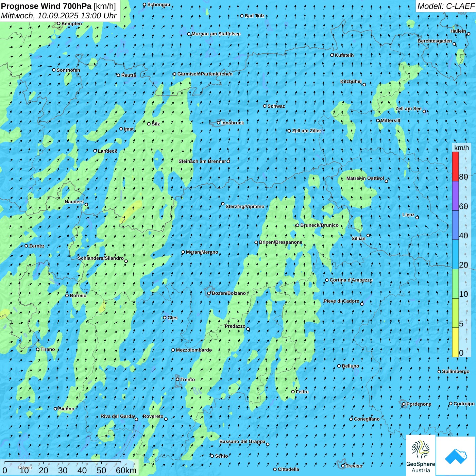Click the 'Murnau am Staffelsee' label

coord(216,34)
